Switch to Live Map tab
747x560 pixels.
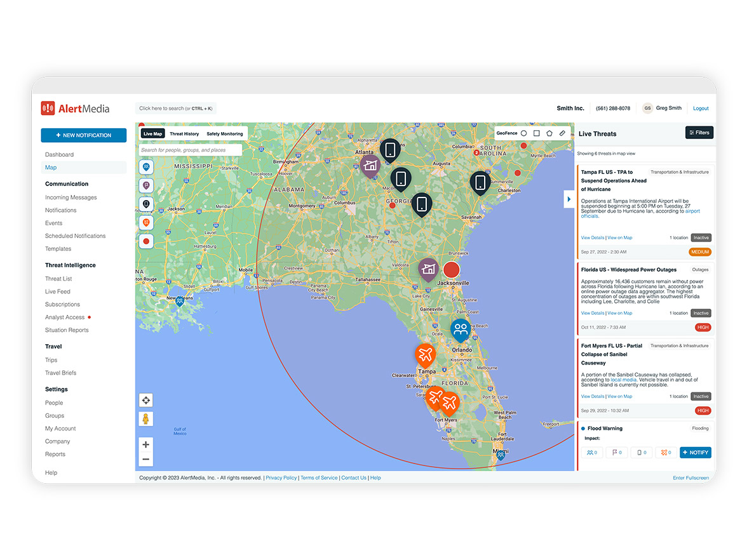click(x=153, y=134)
